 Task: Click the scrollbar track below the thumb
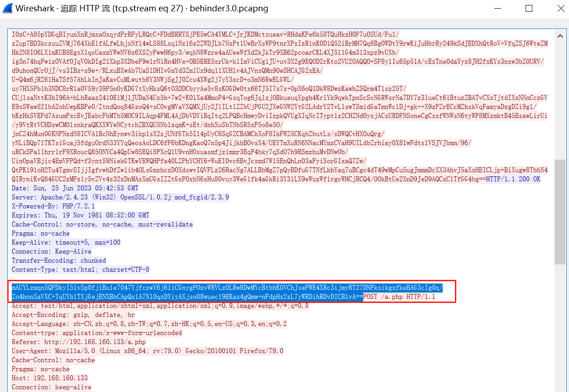560,326
